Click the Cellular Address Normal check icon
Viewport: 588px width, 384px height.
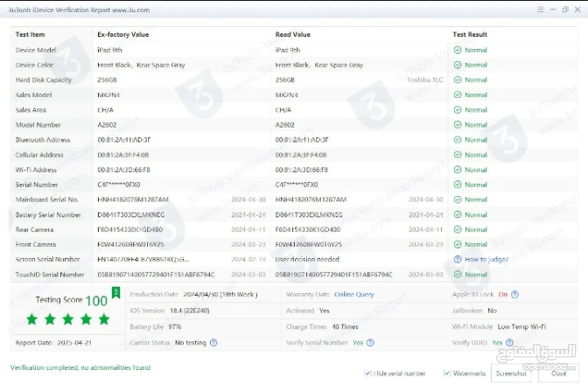(457, 155)
